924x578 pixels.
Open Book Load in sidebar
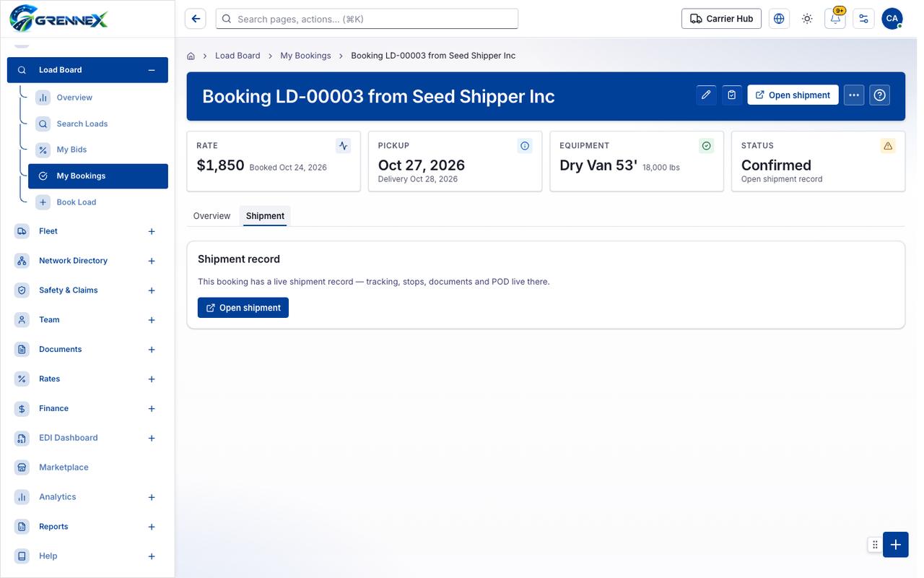click(98, 202)
